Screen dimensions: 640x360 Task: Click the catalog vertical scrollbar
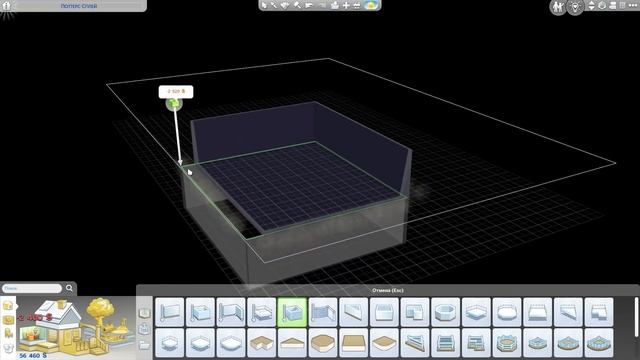point(636,318)
